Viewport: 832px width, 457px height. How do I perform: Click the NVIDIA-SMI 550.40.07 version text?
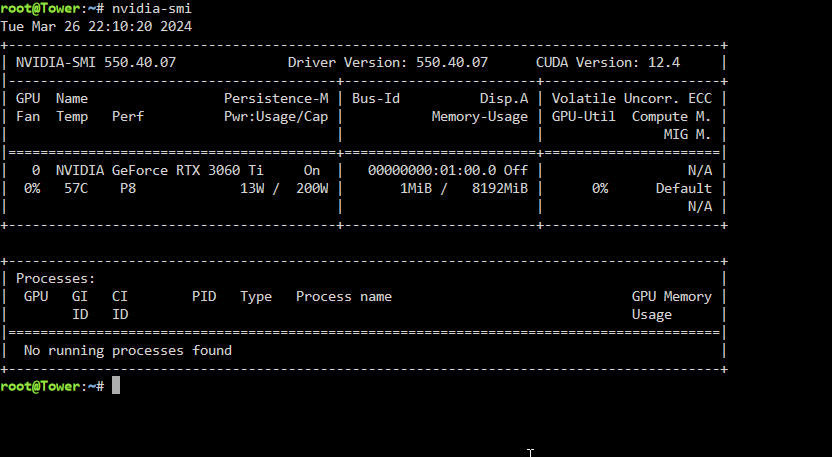tap(96, 63)
